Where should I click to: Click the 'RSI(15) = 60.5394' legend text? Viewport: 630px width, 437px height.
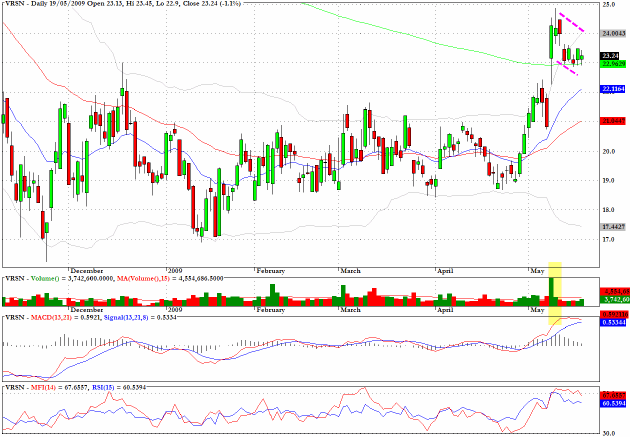pos(119,388)
